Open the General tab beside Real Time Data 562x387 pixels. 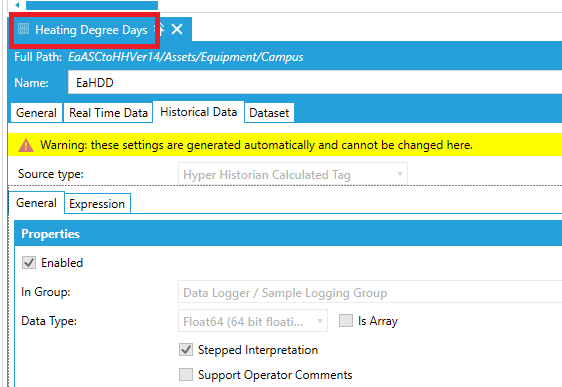[36, 113]
